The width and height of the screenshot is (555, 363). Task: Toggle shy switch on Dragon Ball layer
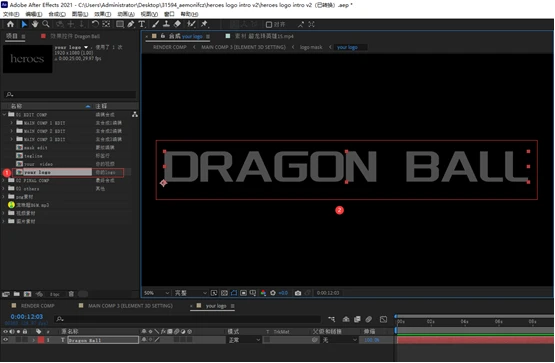coord(144,340)
